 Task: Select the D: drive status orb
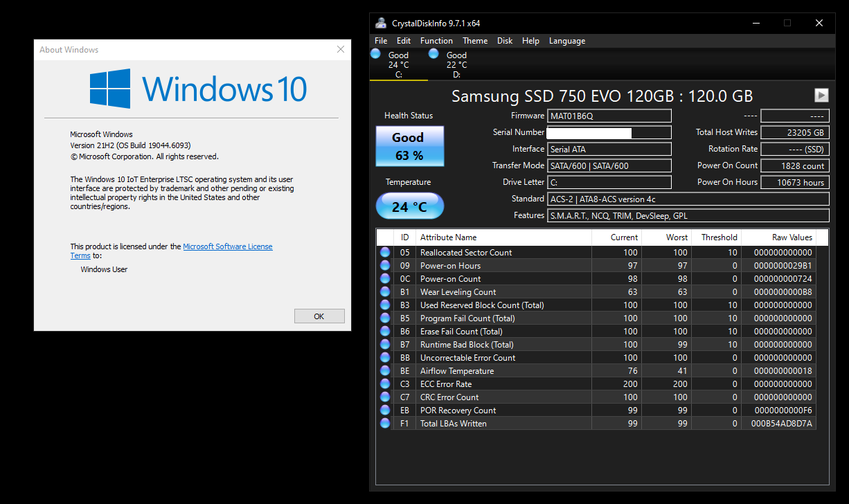[x=434, y=54]
